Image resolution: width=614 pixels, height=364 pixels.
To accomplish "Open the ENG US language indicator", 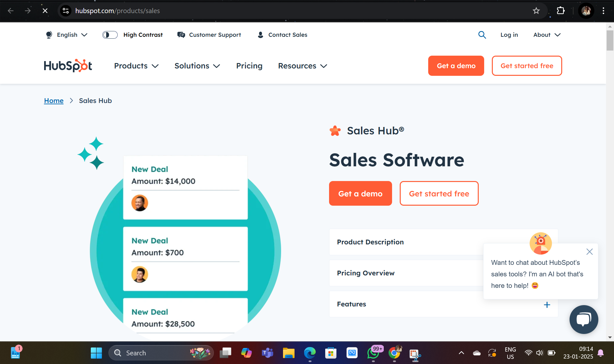I will [x=510, y=353].
